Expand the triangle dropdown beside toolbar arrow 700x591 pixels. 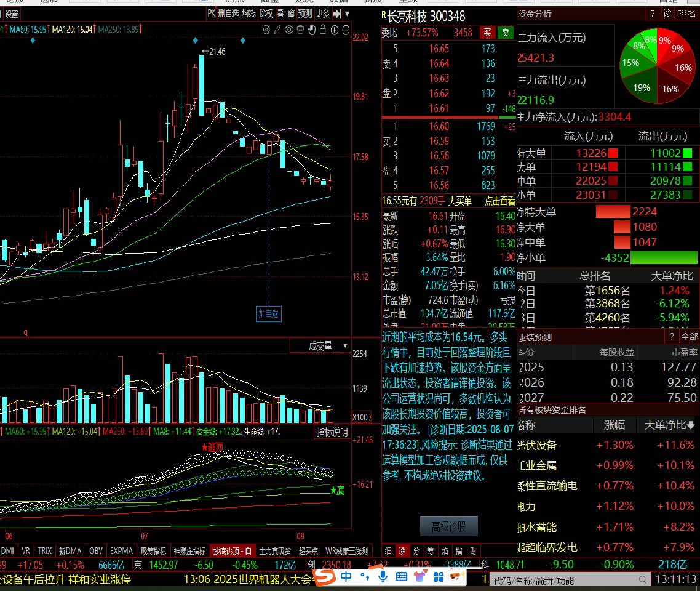(x=347, y=14)
